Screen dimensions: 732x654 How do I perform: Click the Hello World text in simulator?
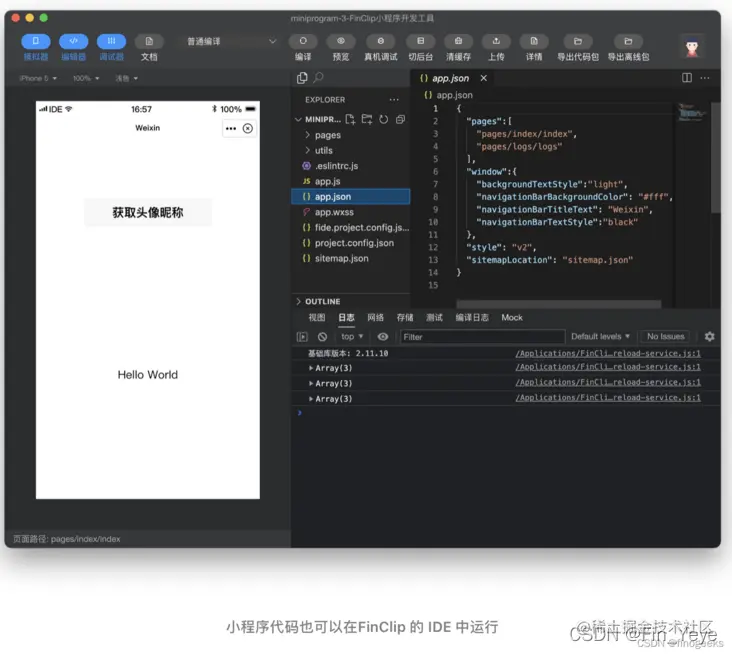(148, 375)
